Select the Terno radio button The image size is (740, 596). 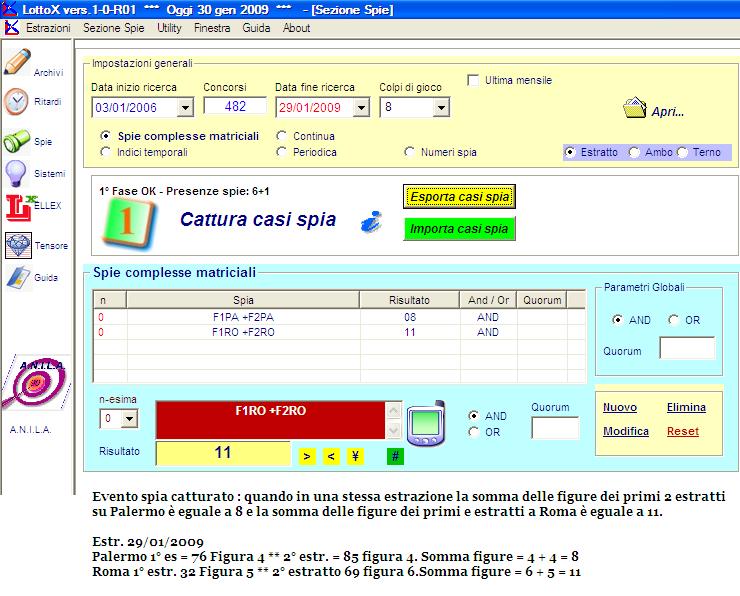pos(682,152)
